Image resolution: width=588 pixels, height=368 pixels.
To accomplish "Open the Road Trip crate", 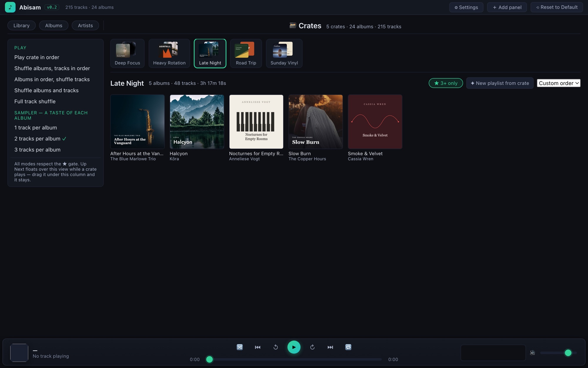I will [246, 53].
